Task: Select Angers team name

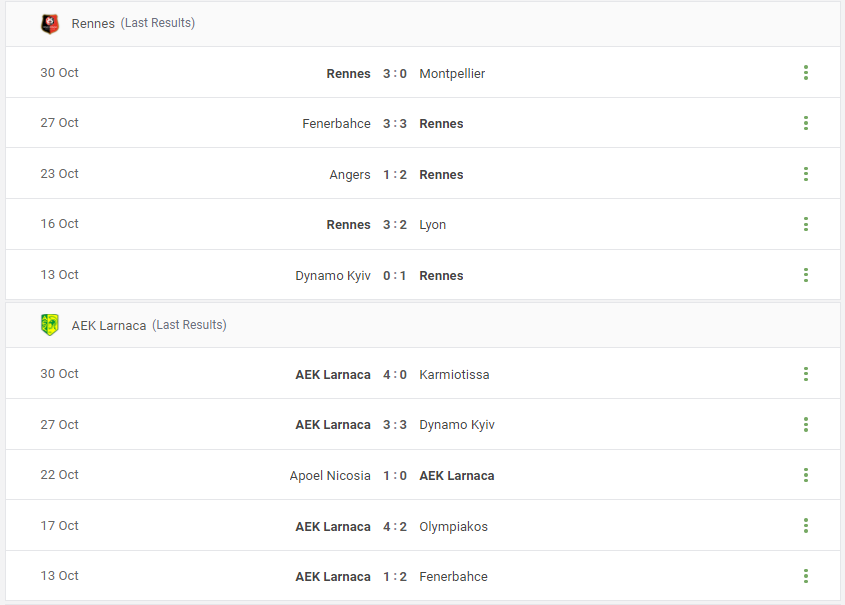Action: (350, 175)
